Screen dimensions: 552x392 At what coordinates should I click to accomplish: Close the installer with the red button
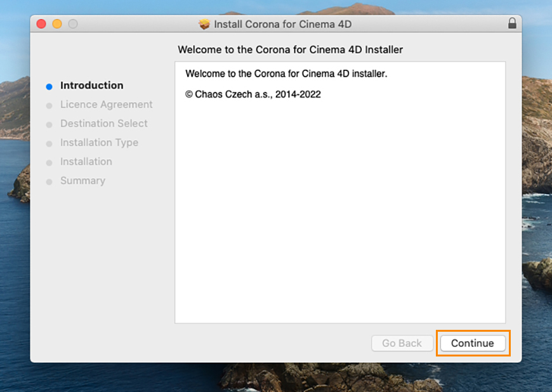click(41, 23)
